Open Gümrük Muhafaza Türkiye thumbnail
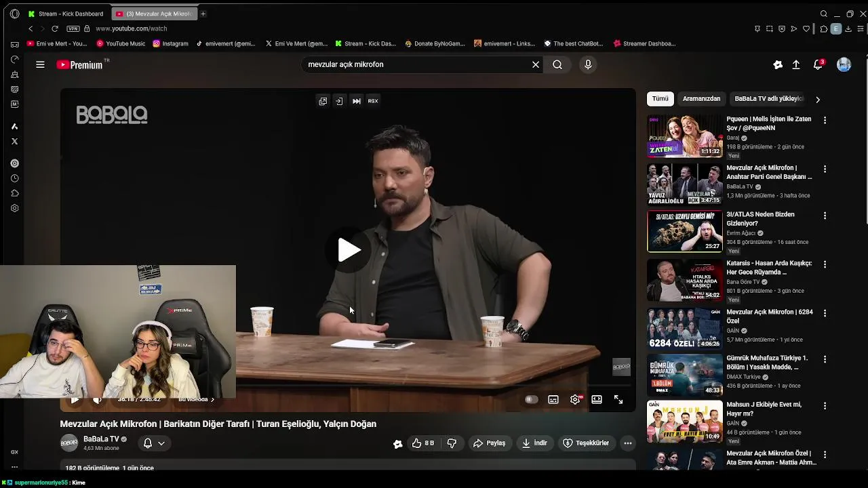The image size is (868, 488). pyautogui.click(x=685, y=374)
